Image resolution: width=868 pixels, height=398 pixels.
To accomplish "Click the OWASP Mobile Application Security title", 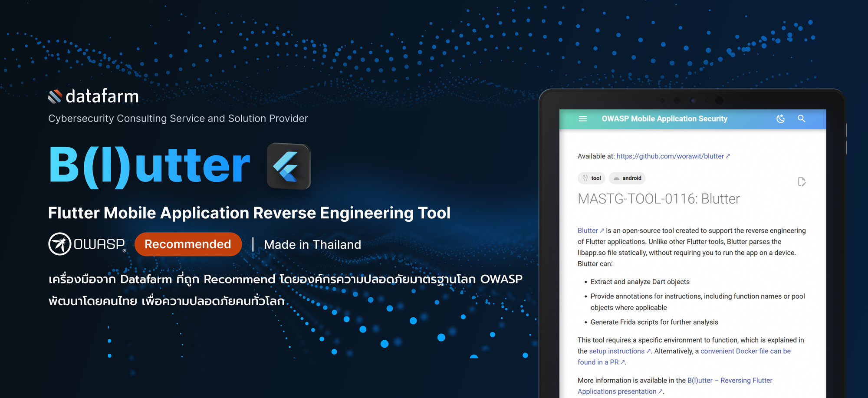I will 664,118.
